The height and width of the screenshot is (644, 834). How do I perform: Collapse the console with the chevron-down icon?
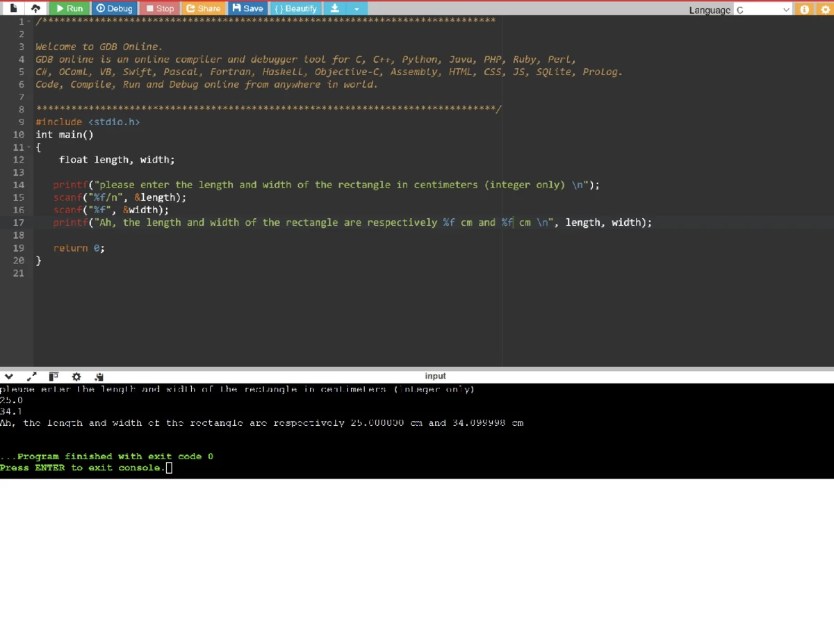tap(8, 377)
